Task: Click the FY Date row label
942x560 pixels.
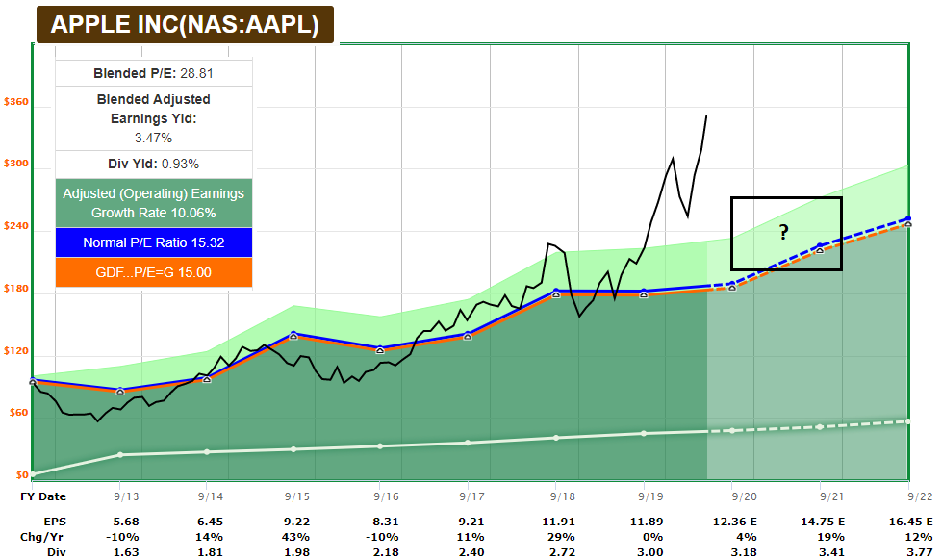Action: coord(43,496)
